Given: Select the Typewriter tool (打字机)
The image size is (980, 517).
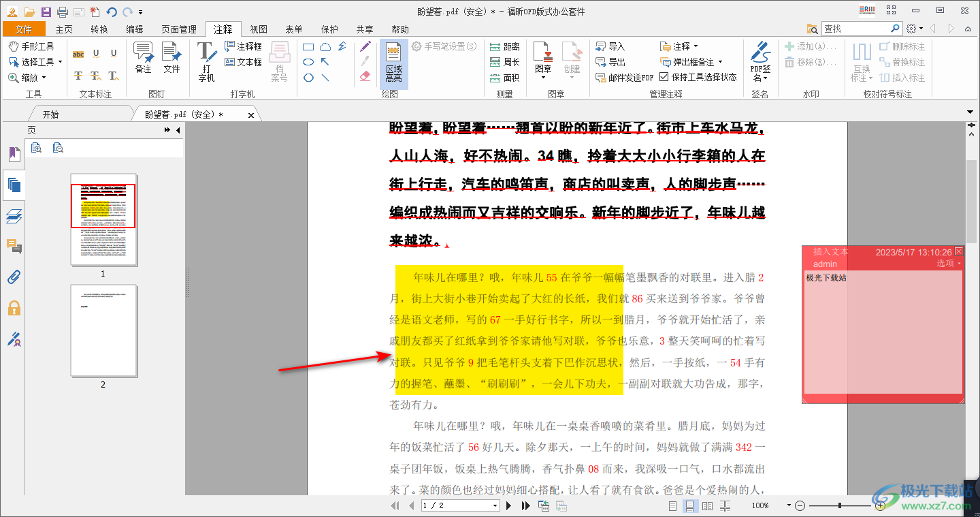Looking at the screenshot, I should click(x=206, y=61).
